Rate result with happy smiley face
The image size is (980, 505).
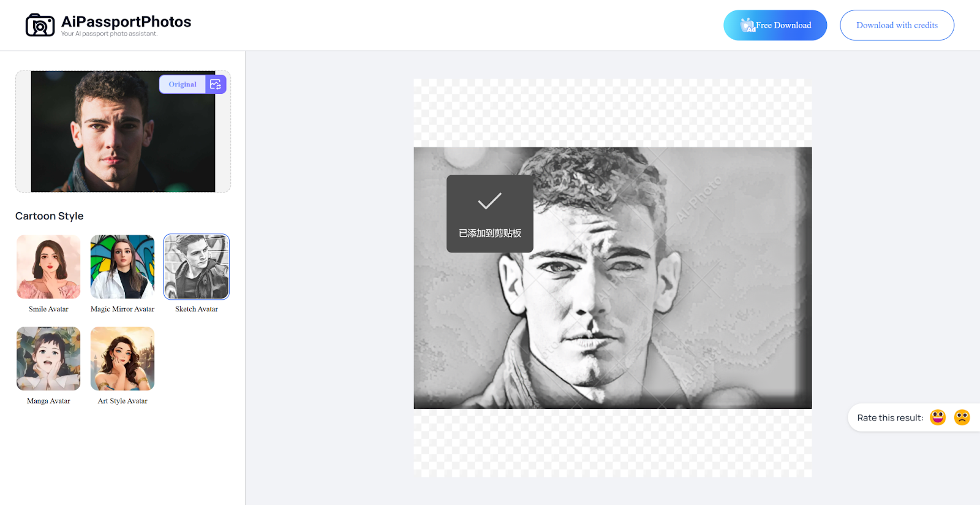(x=938, y=417)
